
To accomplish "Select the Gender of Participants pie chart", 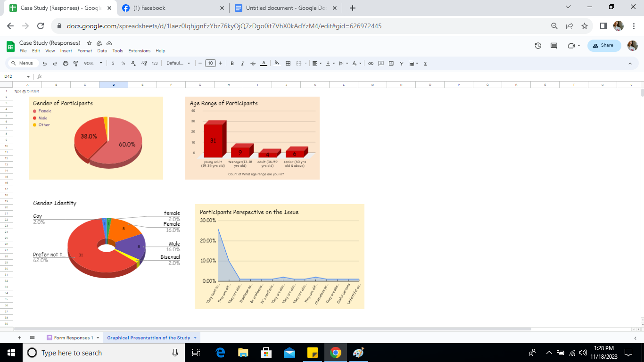I will [96, 138].
